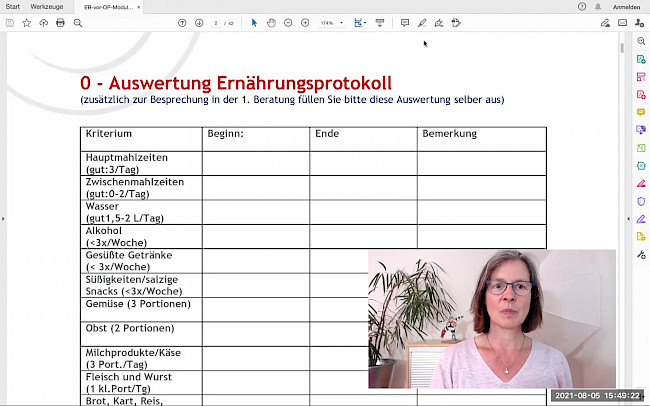650x406 pixels.
Task: Print the document
Action: (61, 23)
